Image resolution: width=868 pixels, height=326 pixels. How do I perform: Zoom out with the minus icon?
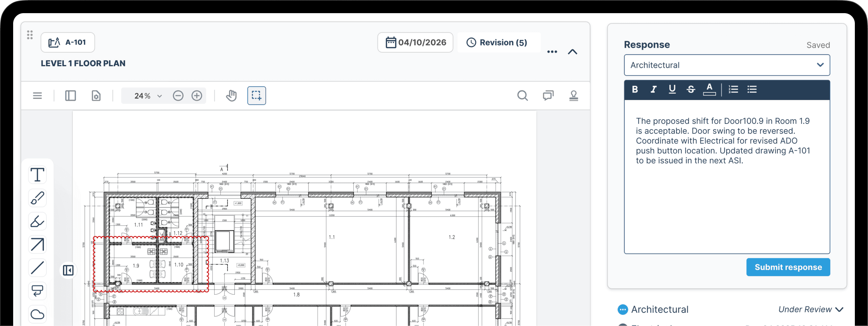coord(178,96)
